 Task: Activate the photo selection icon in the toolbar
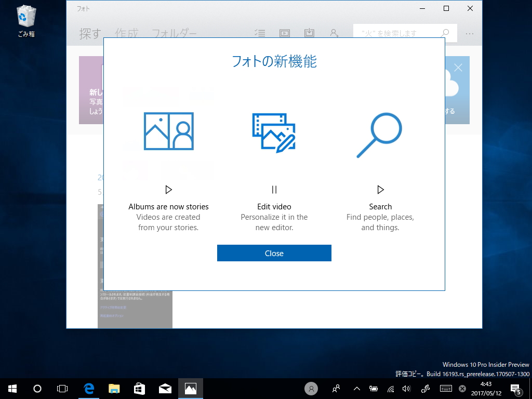click(x=260, y=33)
